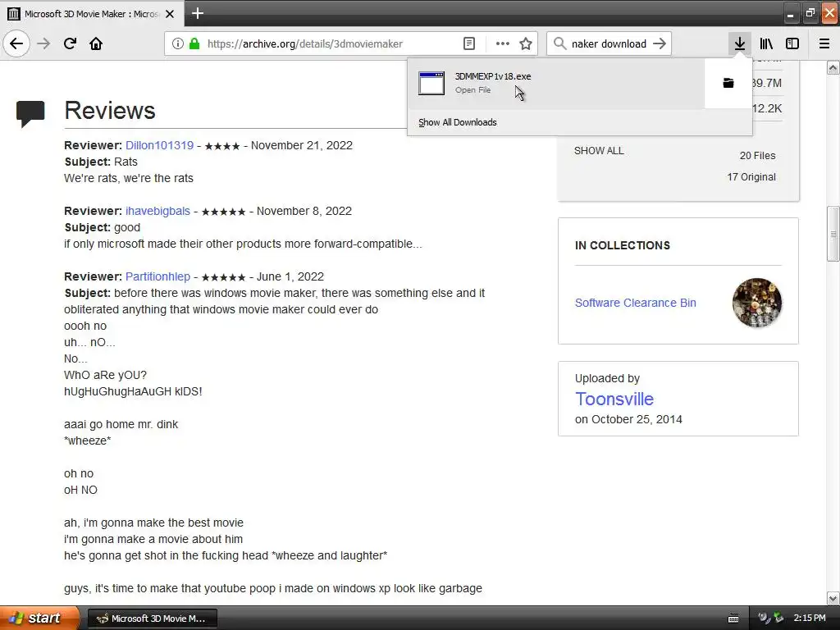Open reviewer Partitionhlep profile

click(157, 276)
